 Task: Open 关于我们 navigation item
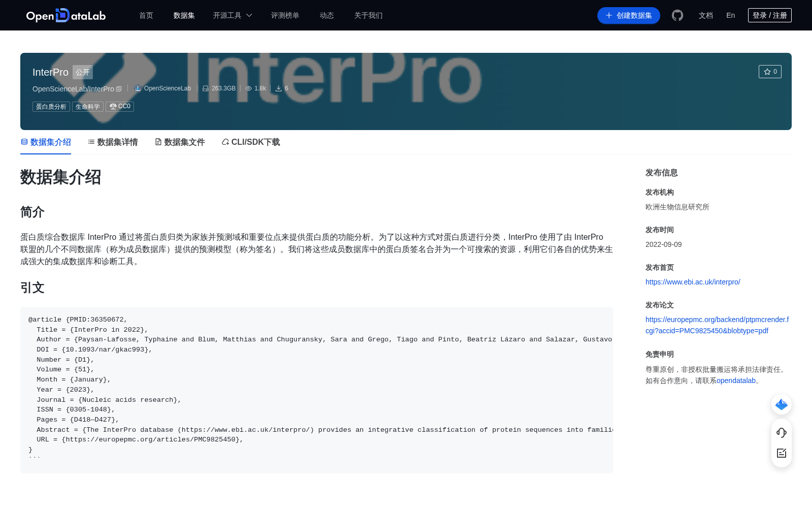368,15
